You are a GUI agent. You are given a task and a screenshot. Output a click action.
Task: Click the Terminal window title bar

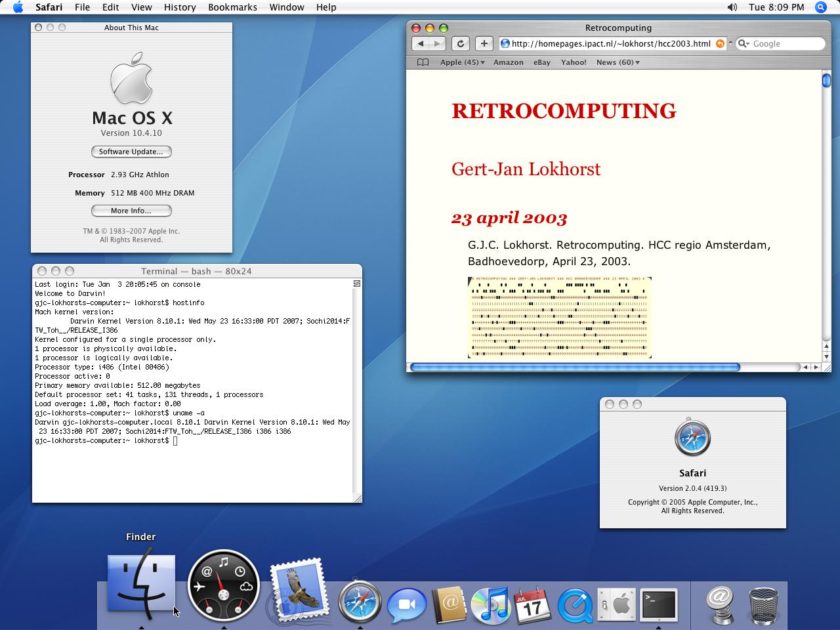(x=197, y=271)
